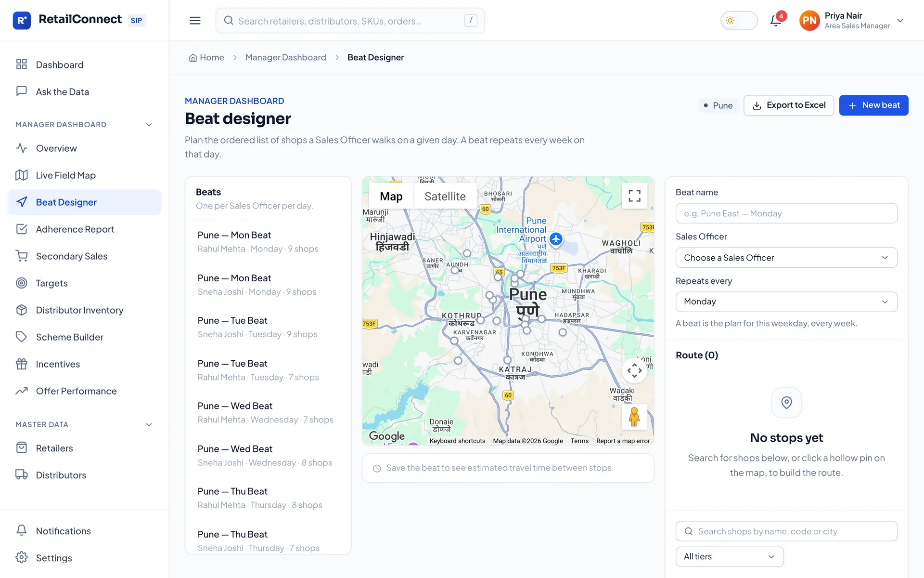Open the map's Keyboard shortcuts link

coord(457,441)
